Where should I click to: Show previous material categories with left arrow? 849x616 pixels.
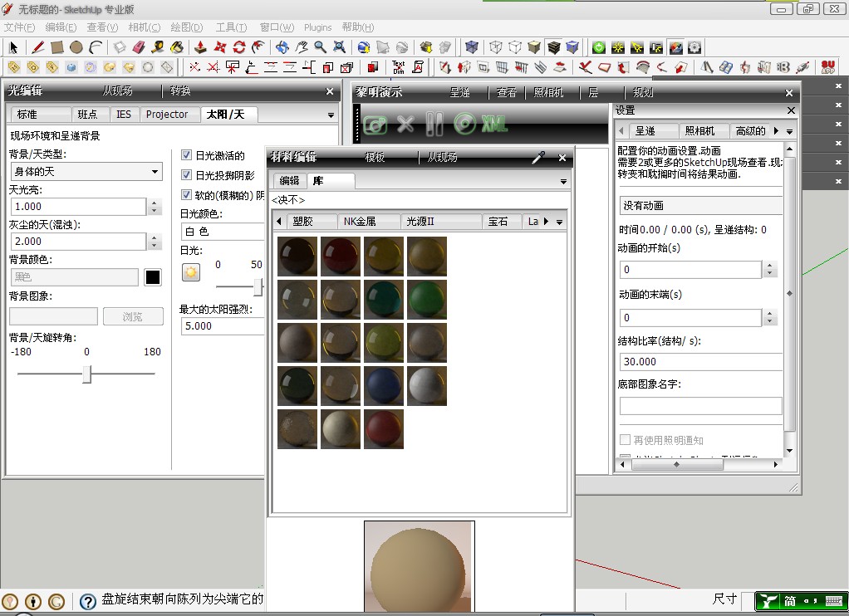(x=279, y=222)
